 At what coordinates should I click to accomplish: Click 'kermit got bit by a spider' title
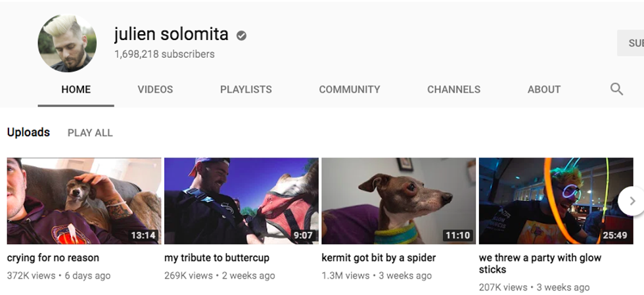(x=379, y=258)
